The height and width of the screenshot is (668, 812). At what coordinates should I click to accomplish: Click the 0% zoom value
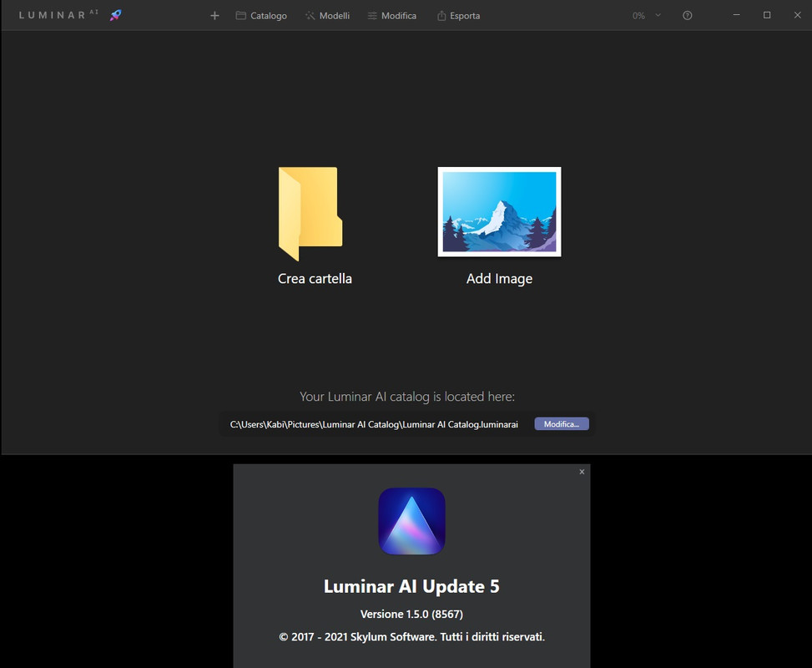638,16
